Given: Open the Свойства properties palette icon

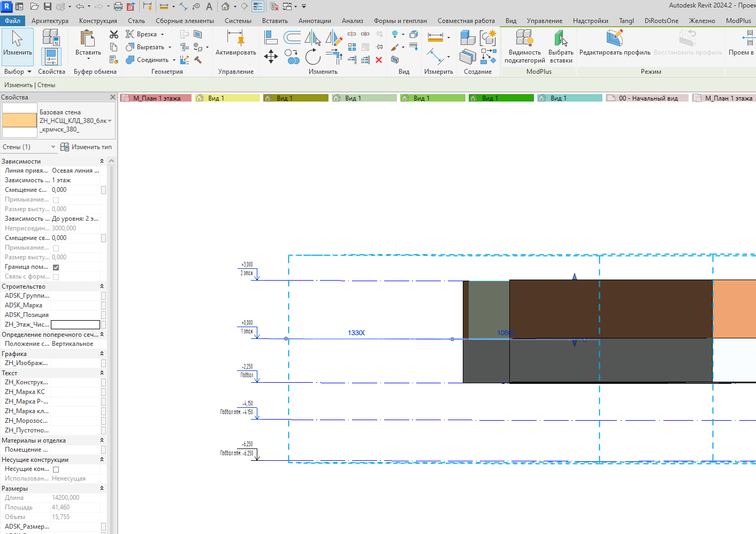Looking at the screenshot, I should pyautogui.click(x=51, y=57).
